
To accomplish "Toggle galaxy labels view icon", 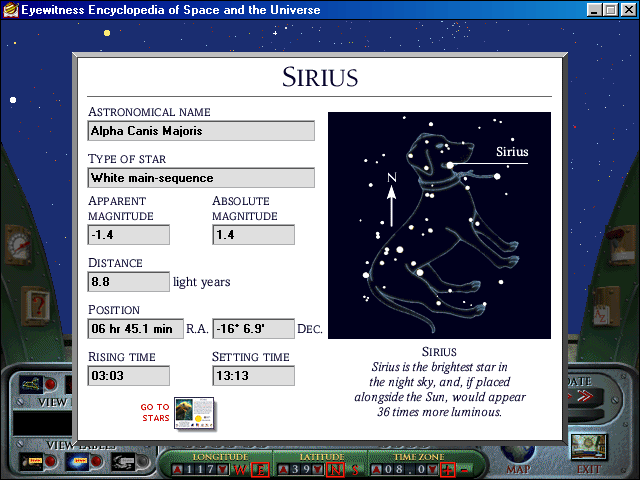I will (x=78, y=462).
